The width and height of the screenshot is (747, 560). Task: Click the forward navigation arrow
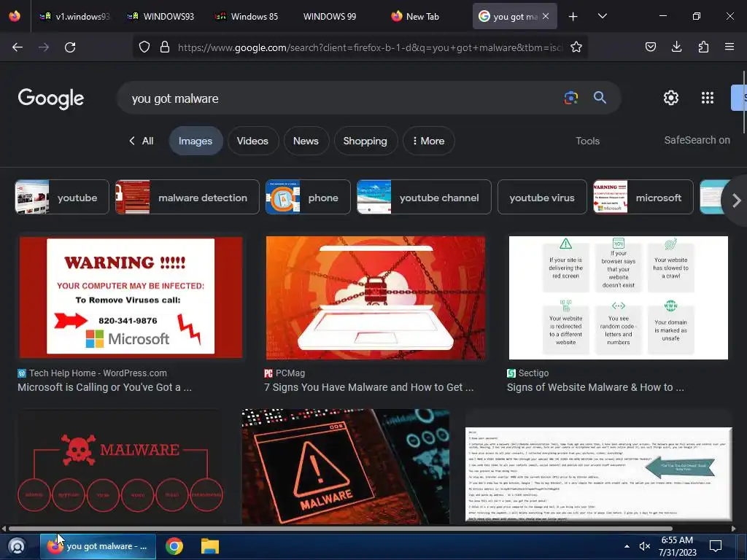click(x=44, y=47)
